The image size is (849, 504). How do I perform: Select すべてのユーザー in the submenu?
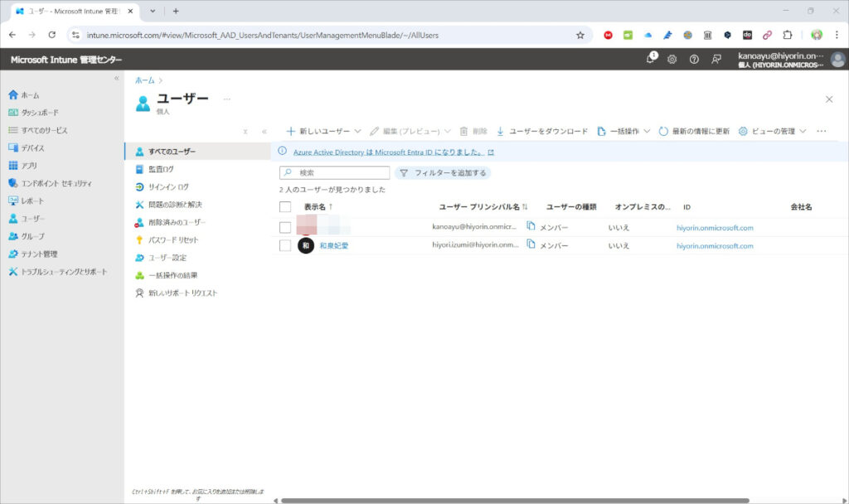(x=197, y=152)
